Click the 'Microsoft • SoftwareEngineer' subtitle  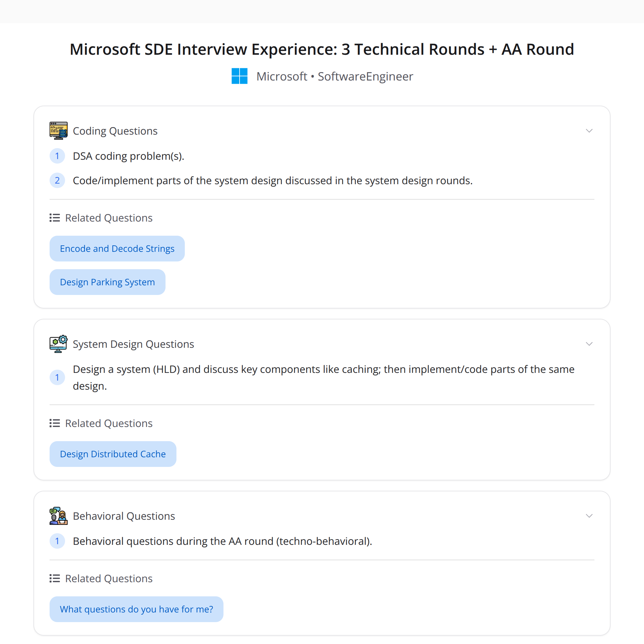335,76
